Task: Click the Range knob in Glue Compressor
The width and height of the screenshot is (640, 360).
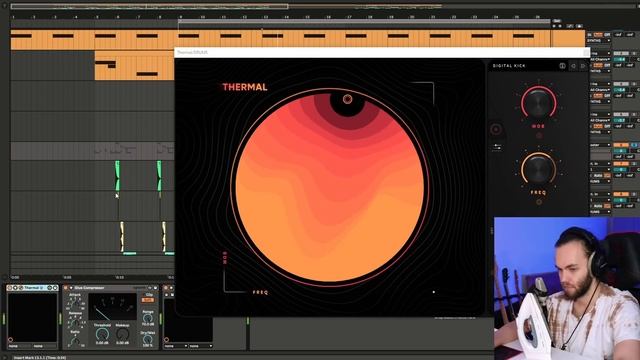Action: coord(148,318)
